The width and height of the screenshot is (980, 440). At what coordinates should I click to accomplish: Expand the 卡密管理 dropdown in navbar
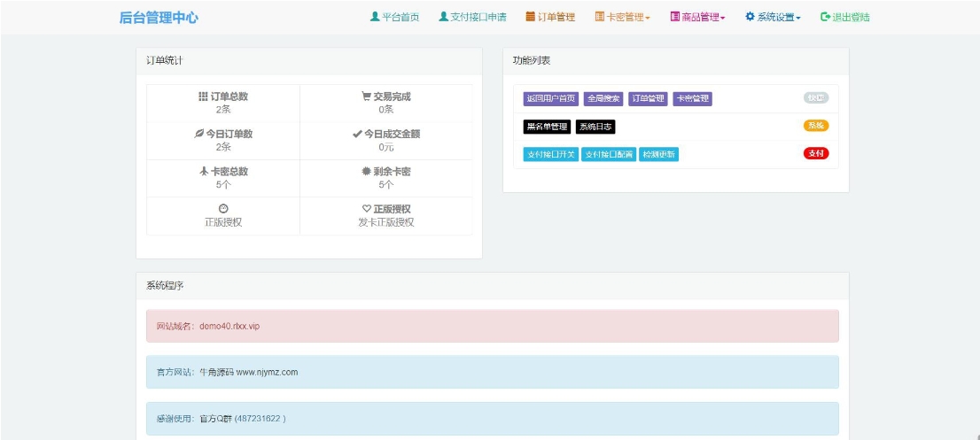click(x=623, y=17)
